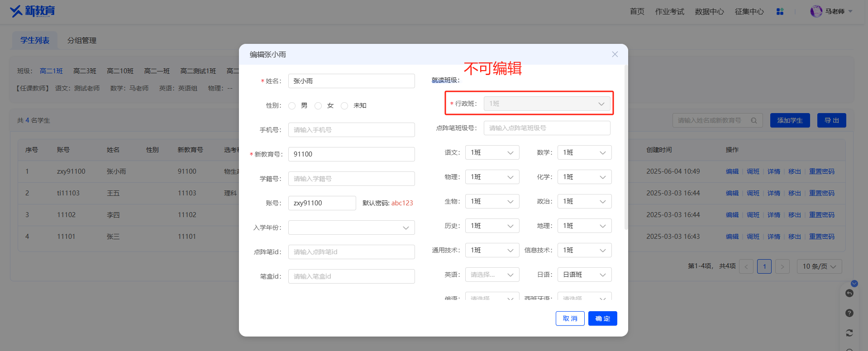Click the 点阵笔id input field
Screen dimensions: 868x351
coord(352,252)
